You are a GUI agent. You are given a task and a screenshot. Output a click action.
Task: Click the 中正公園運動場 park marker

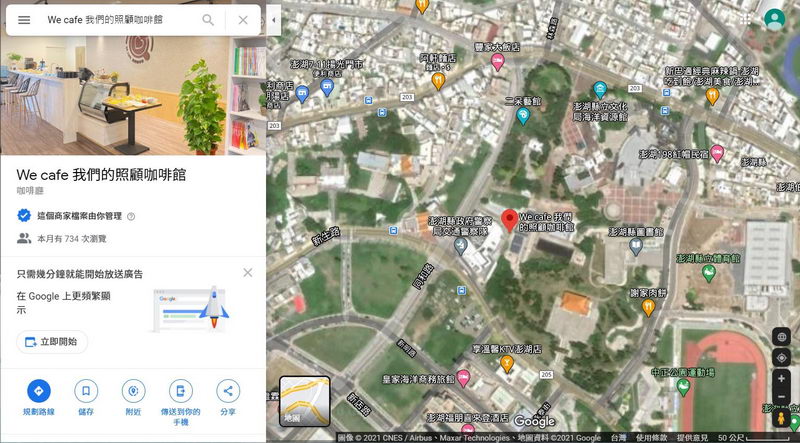point(683,387)
